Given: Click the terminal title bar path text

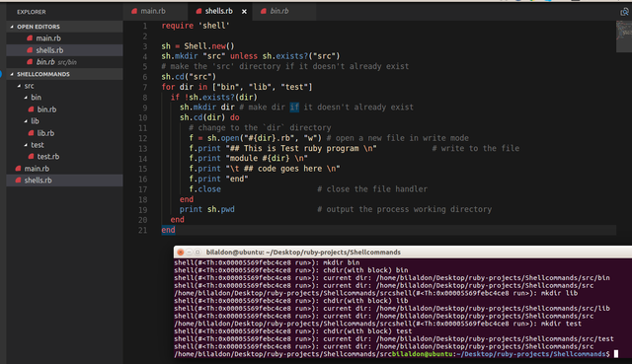Looking at the screenshot, I should 303,253.
